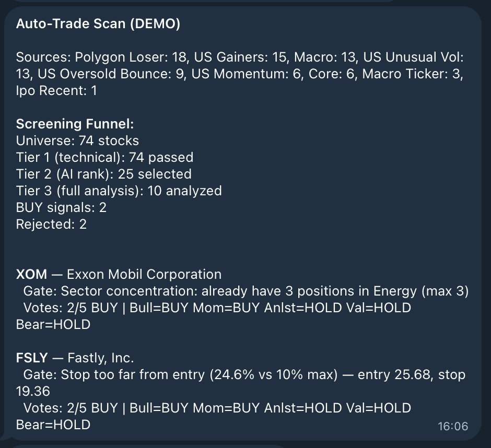Click the "Exxon Mobil Corporation" company name

click(x=144, y=274)
